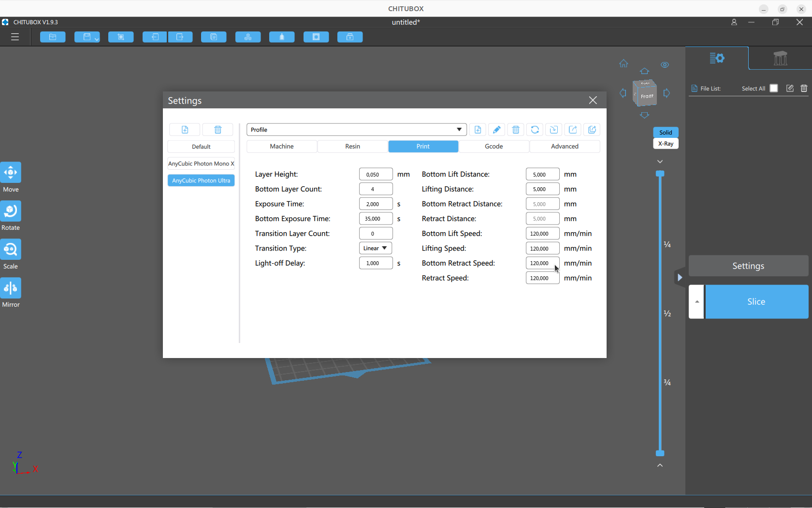Open the supports panel tab with the pillar icon

(780, 59)
